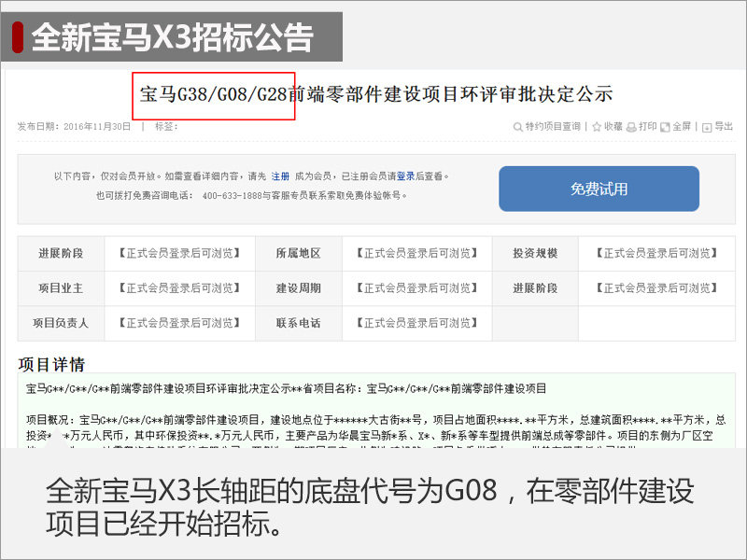
Task: Click the 打印 printer icon
Action: click(x=631, y=127)
